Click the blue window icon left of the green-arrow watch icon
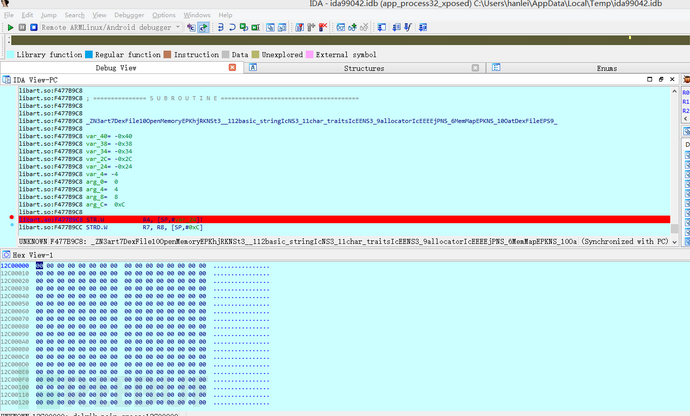The image size is (690, 416). [x=341, y=27]
